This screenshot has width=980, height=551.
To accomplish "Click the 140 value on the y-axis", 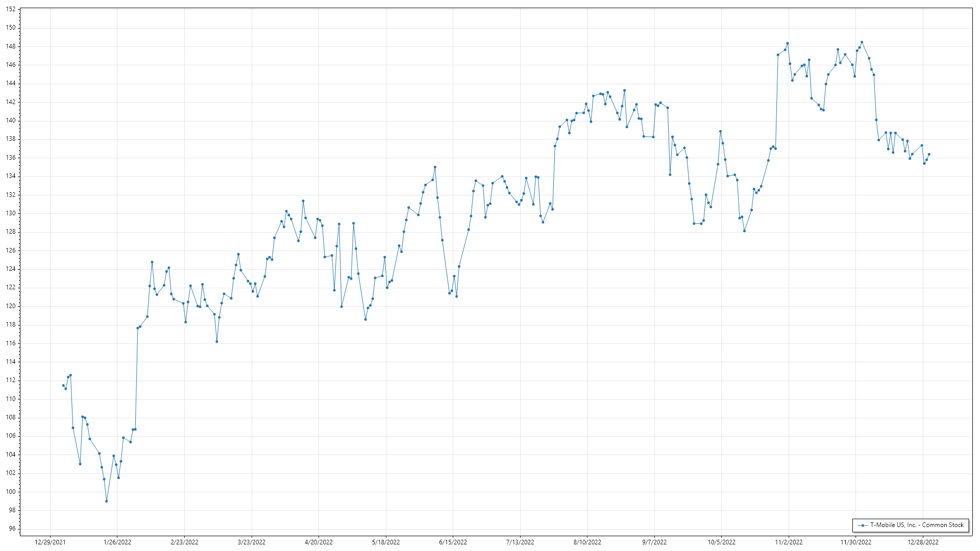I will (11, 120).
